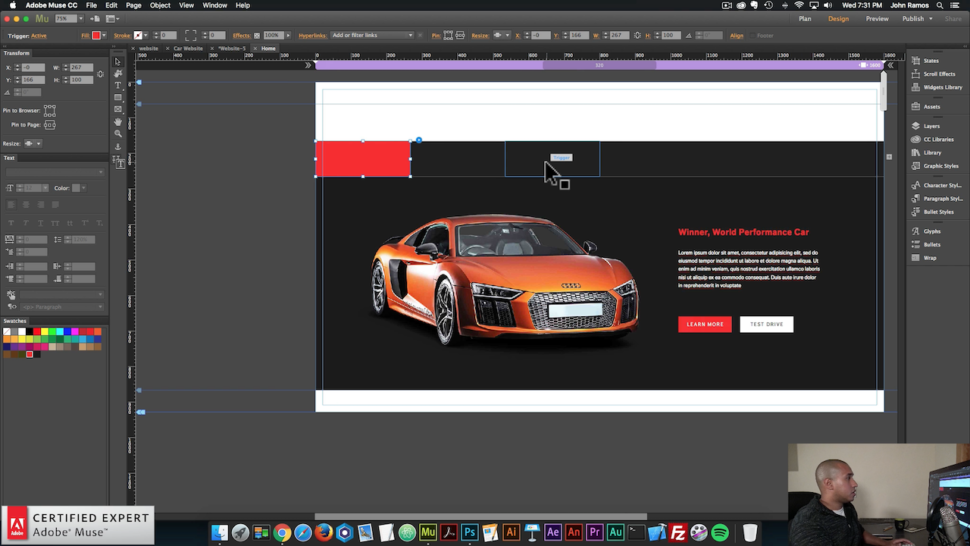Open the Fill color dropdown arrow
Image resolution: width=970 pixels, height=546 pixels.
[103, 35]
